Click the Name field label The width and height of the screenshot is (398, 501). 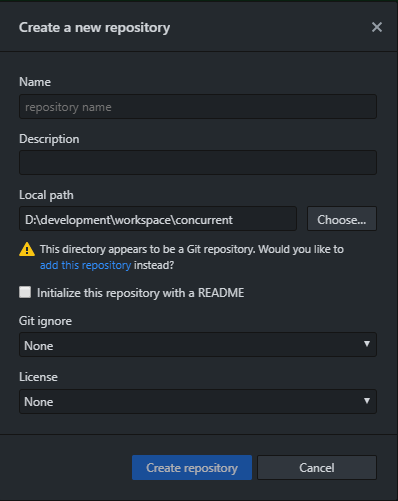coord(35,82)
